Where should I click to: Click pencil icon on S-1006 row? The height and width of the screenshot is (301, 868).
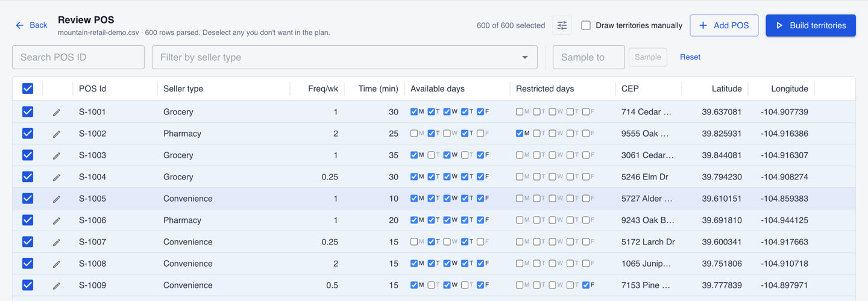pyautogui.click(x=57, y=220)
